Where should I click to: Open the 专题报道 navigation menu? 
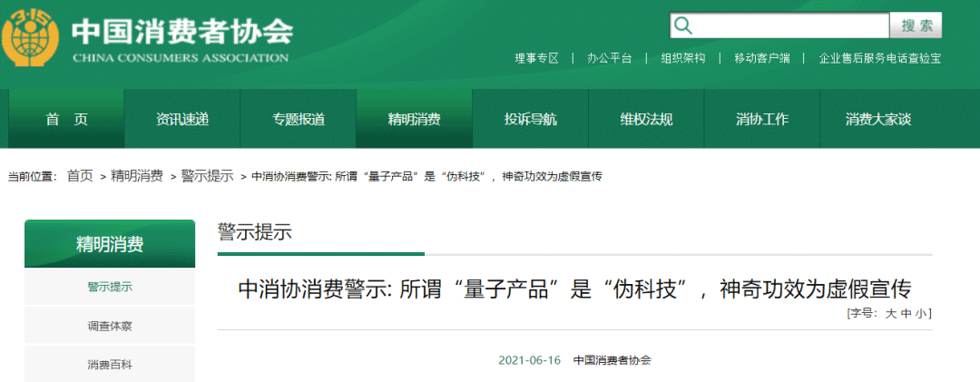tap(299, 119)
